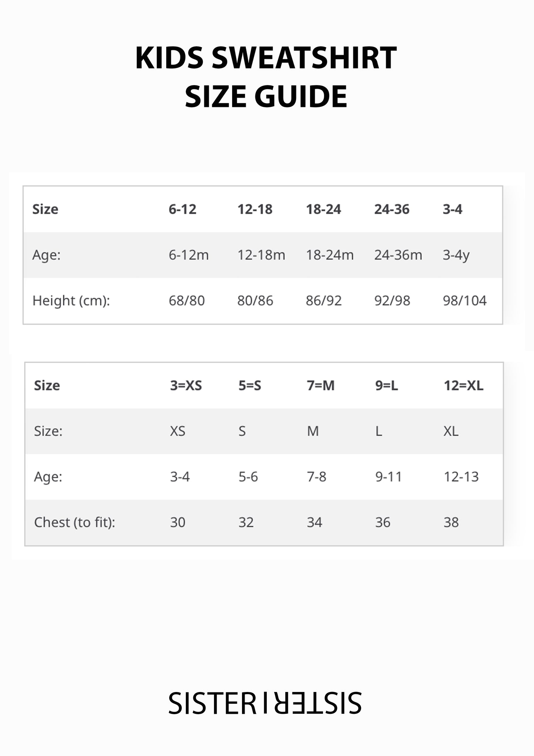Click the Height (cm) row label
This screenshot has height=756, width=534.
coord(71,301)
